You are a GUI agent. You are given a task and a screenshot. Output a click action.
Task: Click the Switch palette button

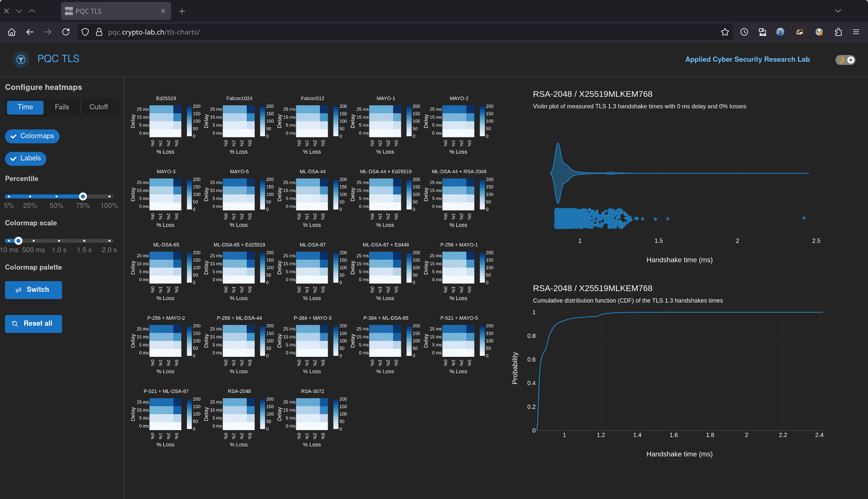33,290
